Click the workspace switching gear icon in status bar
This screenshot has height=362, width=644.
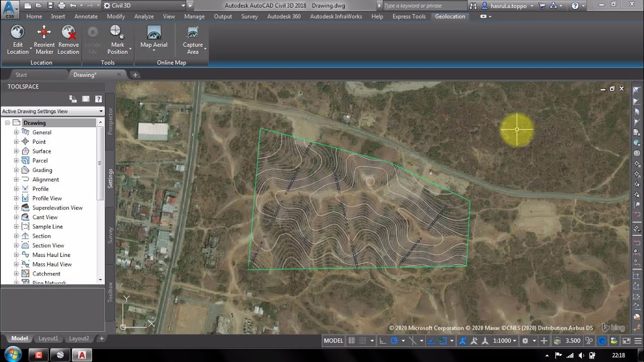pos(525,340)
